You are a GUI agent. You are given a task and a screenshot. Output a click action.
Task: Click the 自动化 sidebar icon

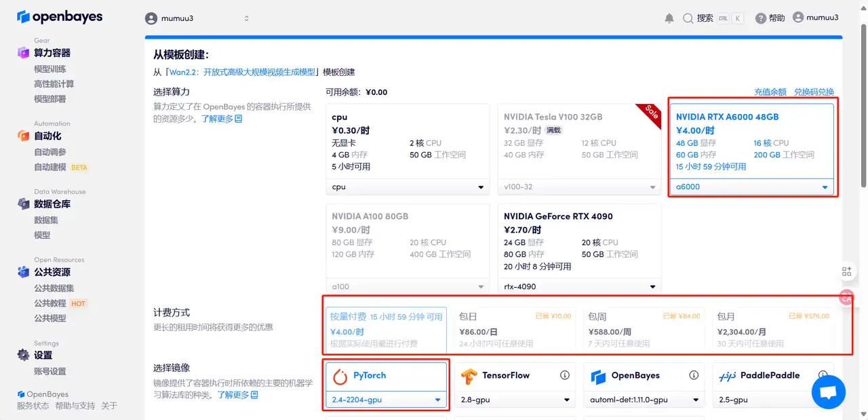click(x=24, y=136)
